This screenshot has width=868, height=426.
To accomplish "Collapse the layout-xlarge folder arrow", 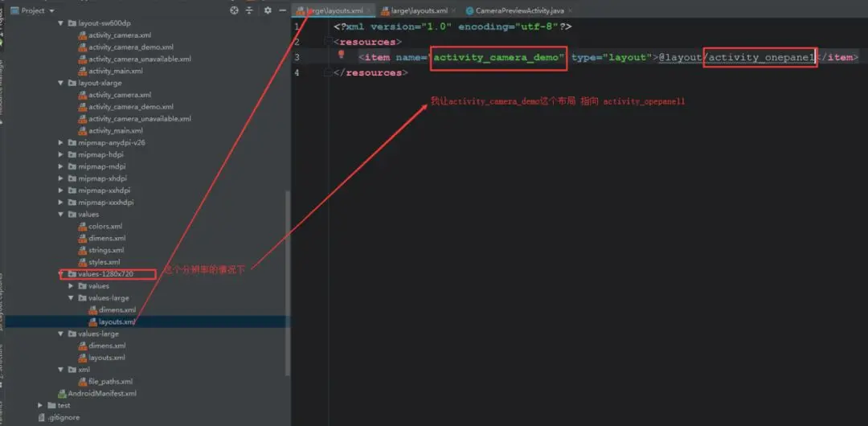I will (61, 83).
